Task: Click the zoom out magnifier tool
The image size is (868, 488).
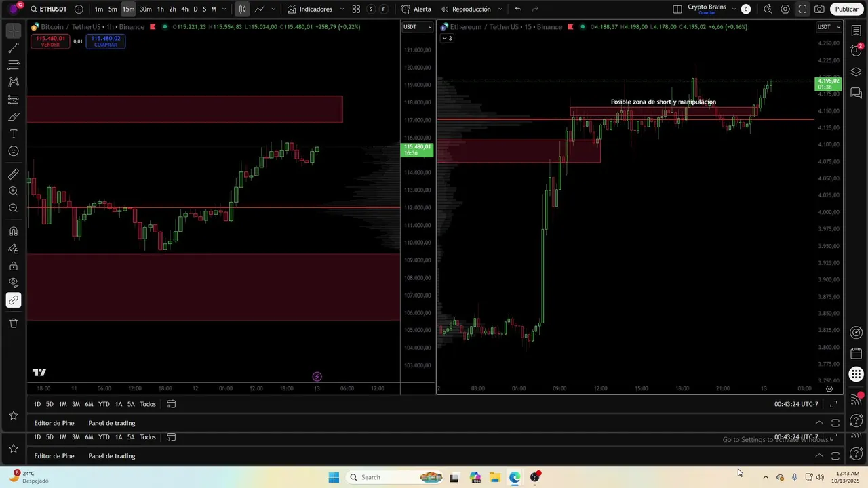Action: (14, 208)
